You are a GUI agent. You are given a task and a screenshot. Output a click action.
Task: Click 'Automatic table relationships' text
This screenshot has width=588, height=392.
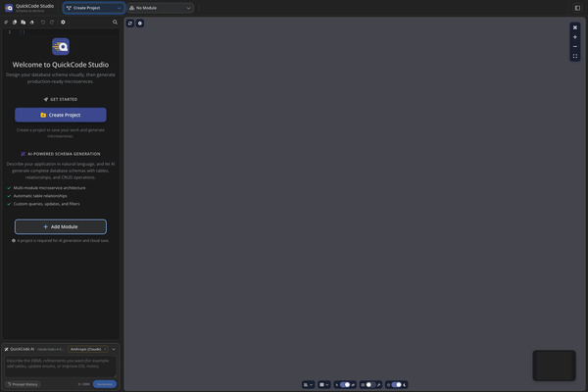[40, 196]
